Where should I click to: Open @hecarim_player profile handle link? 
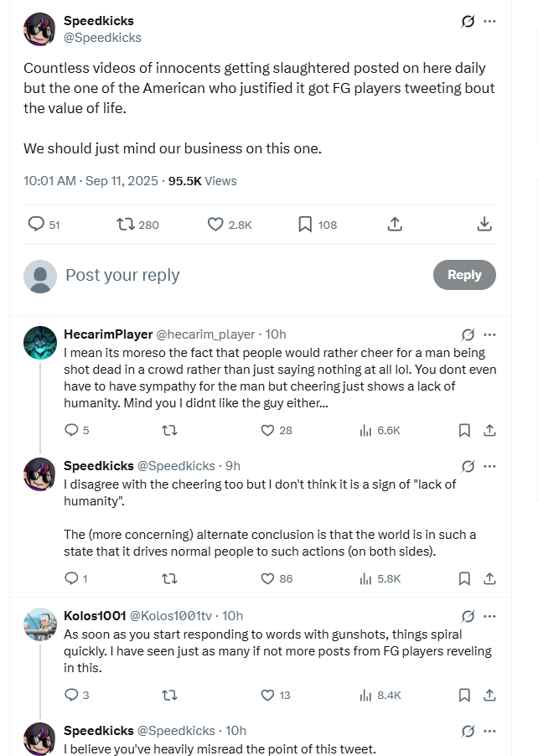coord(205,334)
